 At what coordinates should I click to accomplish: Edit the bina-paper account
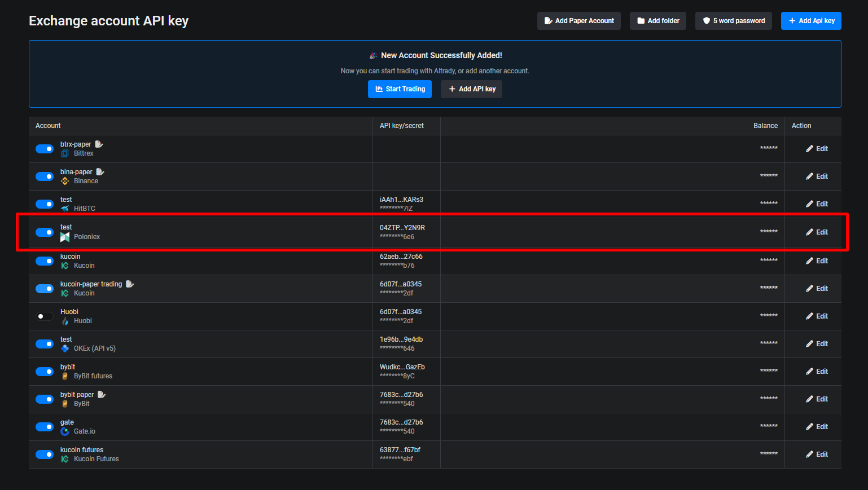[817, 176]
